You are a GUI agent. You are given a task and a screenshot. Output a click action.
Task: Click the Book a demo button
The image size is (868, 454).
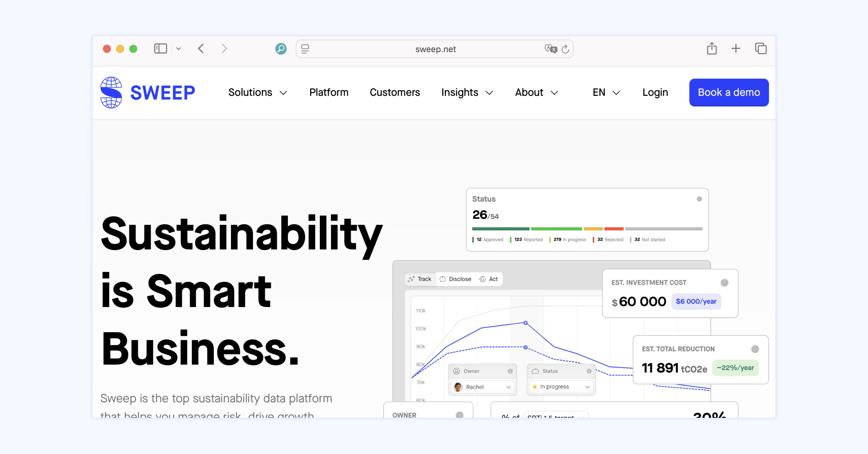pos(729,92)
